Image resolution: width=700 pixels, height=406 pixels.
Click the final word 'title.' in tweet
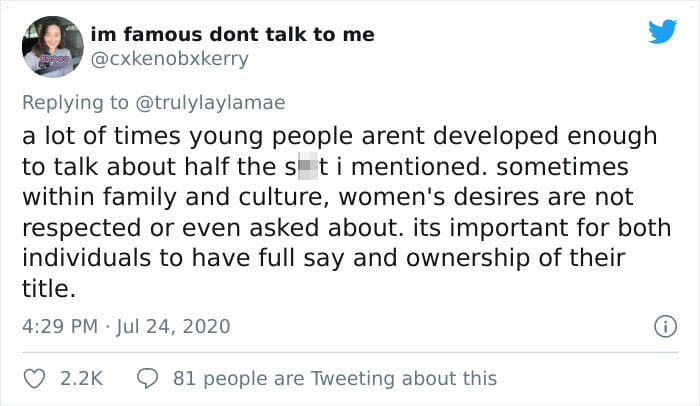49,289
